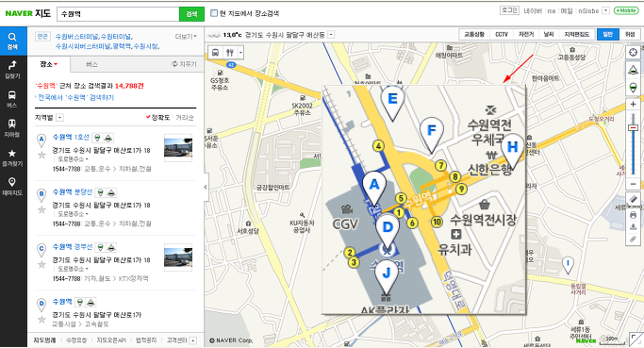The width and height of the screenshot is (644, 348).
Task: Click the print map icon
Action: 633,215
